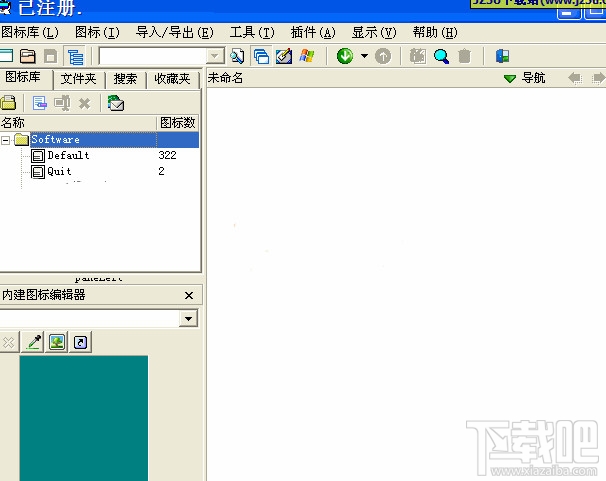The height and width of the screenshot is (481, 606).
Task: Click the greyed rename icon in panel toolbar
Action: pyautogui.click(x=62, y=103)
